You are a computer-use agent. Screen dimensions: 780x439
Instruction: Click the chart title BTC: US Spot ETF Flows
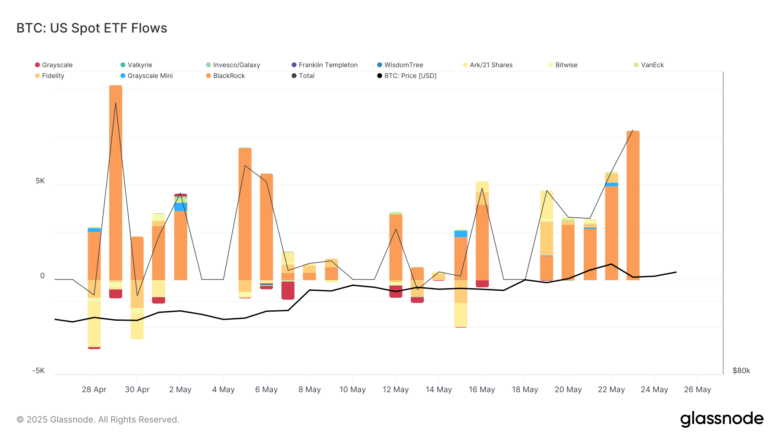click(92, 28)
